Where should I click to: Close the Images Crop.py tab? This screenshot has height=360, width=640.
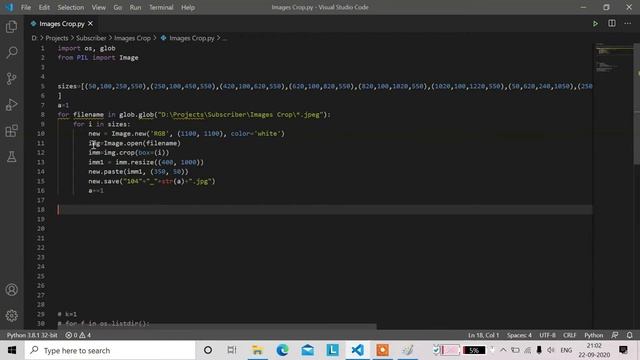(90, 24)
